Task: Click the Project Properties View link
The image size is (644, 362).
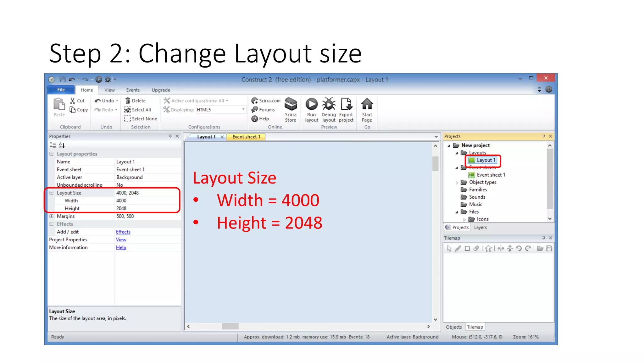Action: tap(121, 240)
